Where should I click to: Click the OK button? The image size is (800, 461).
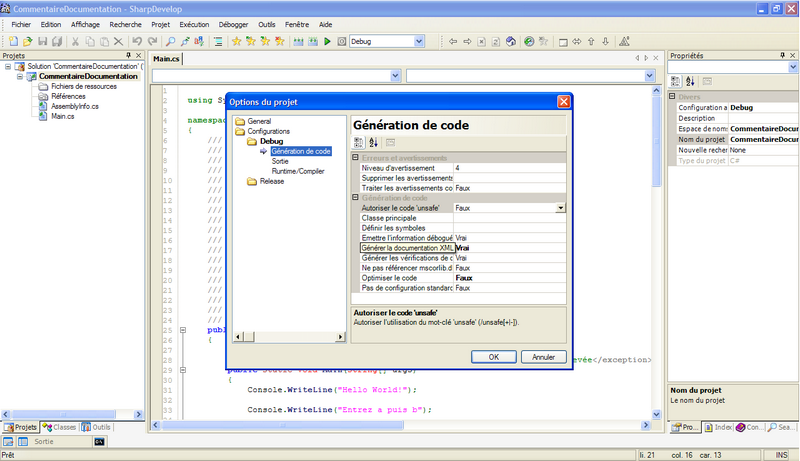click(x=494, y=356)
